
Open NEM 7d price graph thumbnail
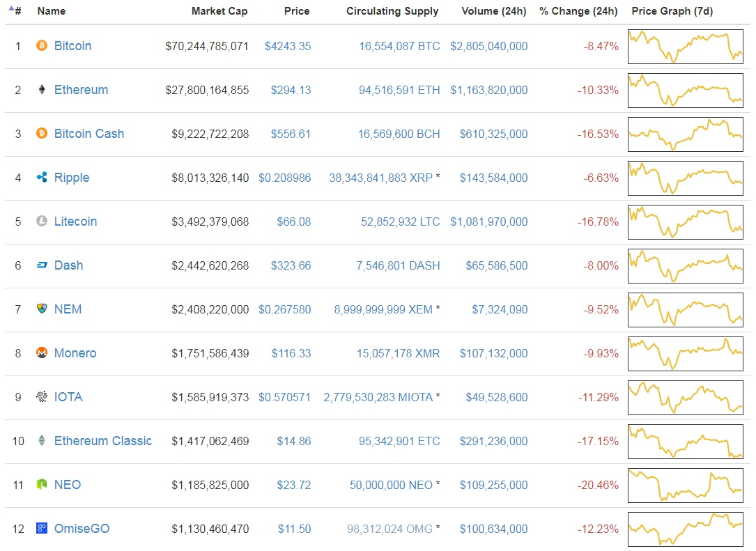tap(686, 309)
